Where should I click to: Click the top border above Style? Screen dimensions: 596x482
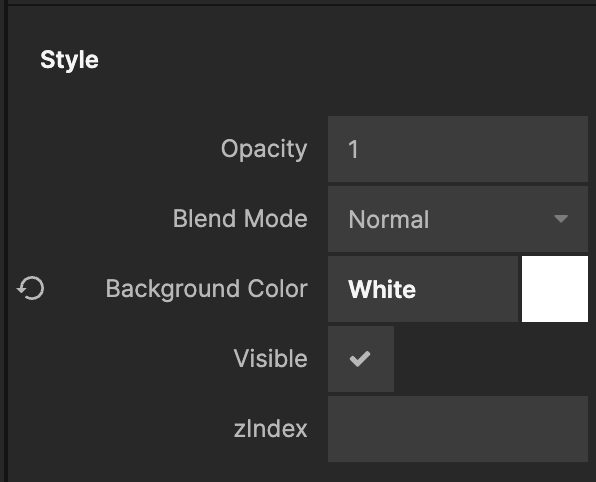click(x=298, y=4)
